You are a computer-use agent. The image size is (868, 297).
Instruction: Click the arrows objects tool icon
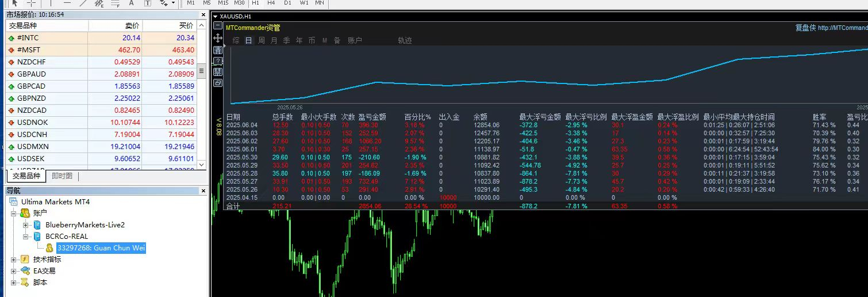pyautogui.click(x=163, y=3)
